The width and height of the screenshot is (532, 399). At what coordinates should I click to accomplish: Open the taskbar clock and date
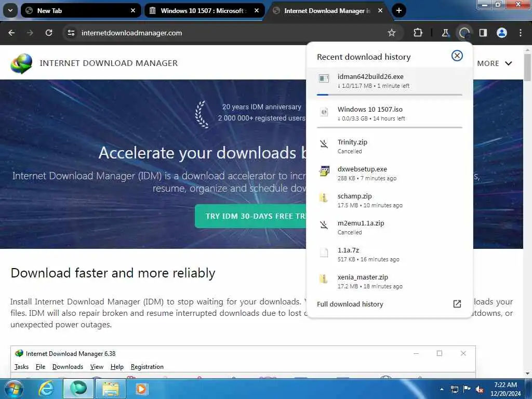[505, 389]
